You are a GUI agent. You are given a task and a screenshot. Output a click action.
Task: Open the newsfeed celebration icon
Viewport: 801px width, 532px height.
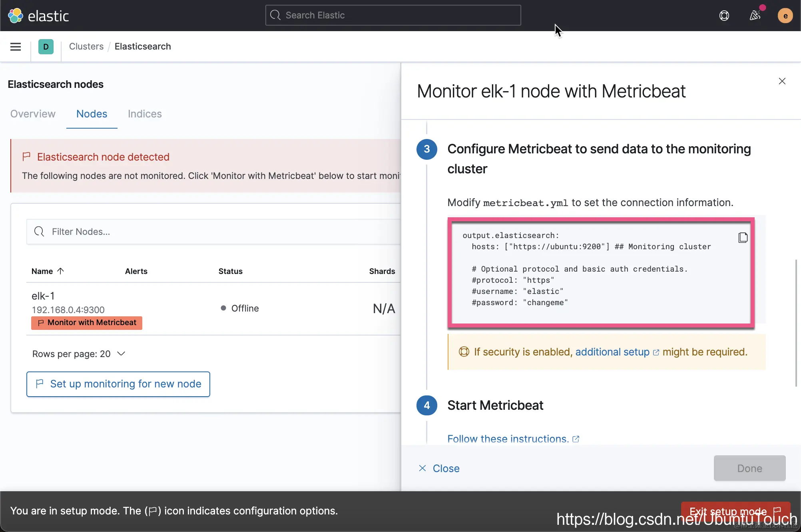tap(755, 16)
